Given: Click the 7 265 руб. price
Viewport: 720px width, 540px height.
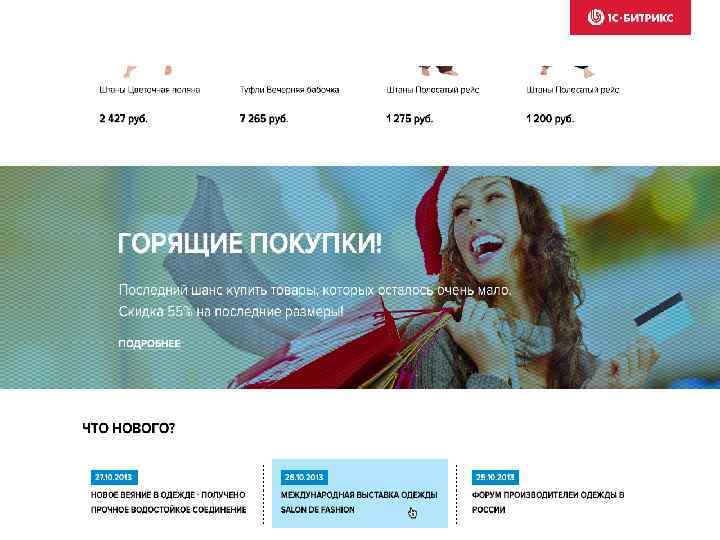Looking at the screenshot, I should tap(264, 118).
